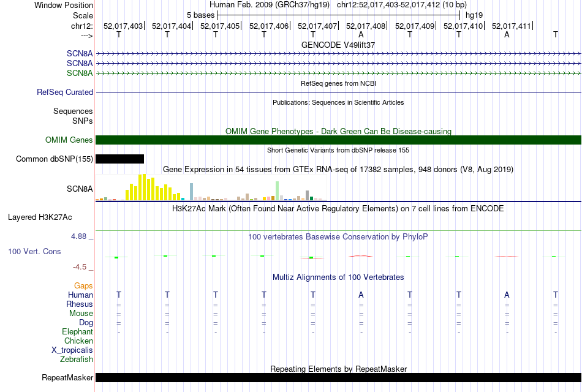Click the Scale label

point(83,15)
